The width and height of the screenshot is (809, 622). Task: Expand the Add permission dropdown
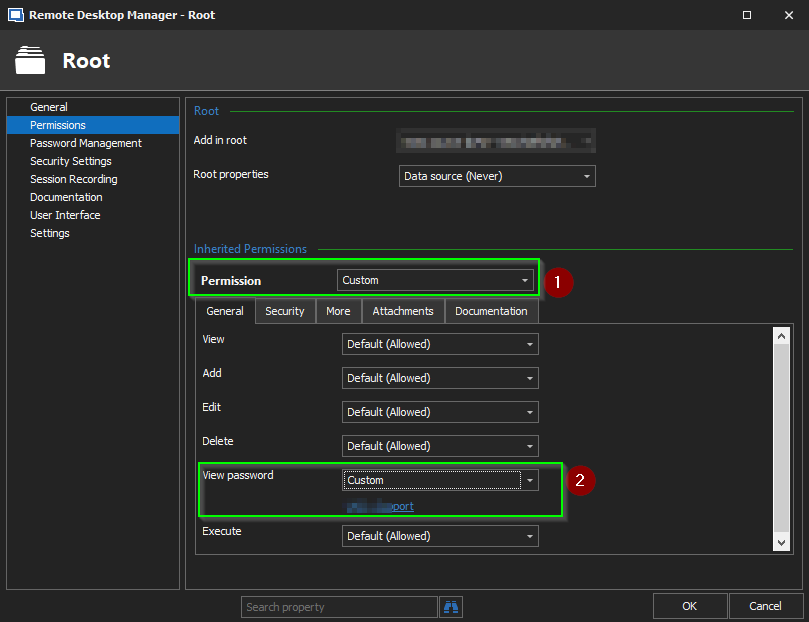point(440,378)
